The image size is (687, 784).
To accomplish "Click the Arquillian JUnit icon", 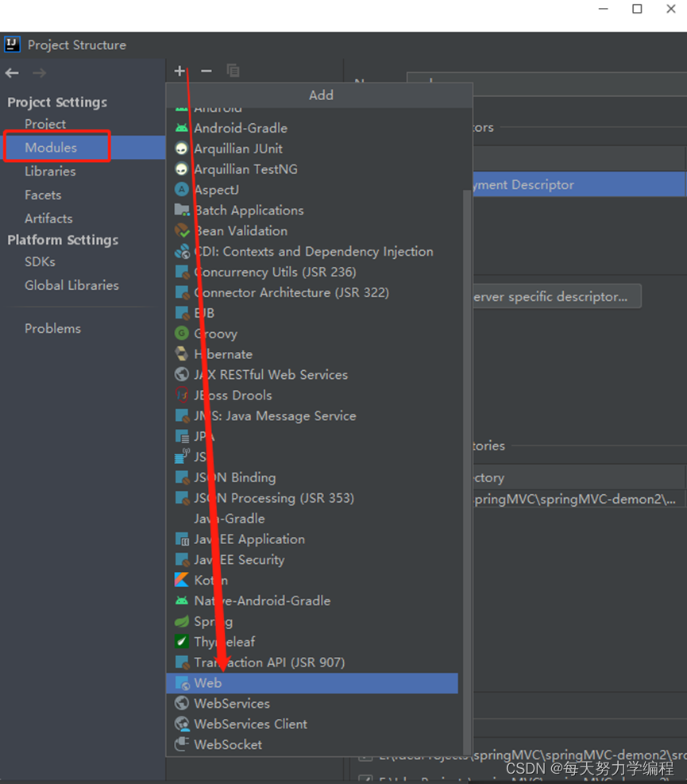I will click(x=182, y=149).
